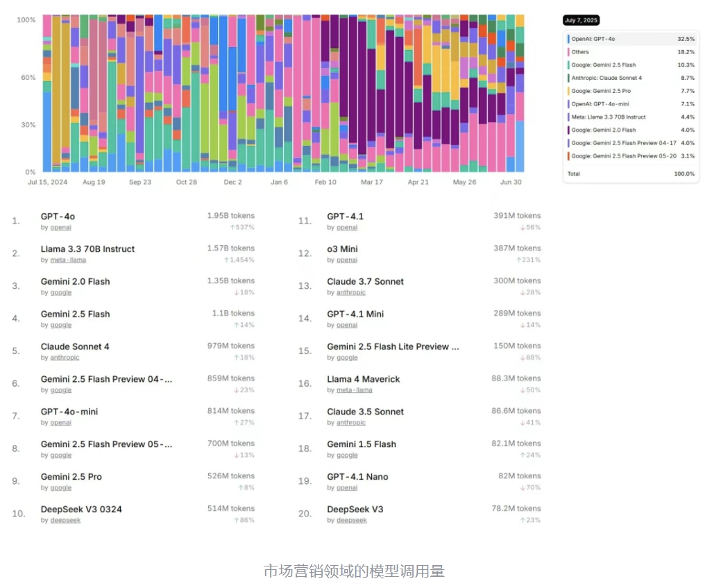This screenshot has width=712, height=588.
Task: Click the 1.95B tokens value
Action: pyautogui.click(x=230, y=216)
